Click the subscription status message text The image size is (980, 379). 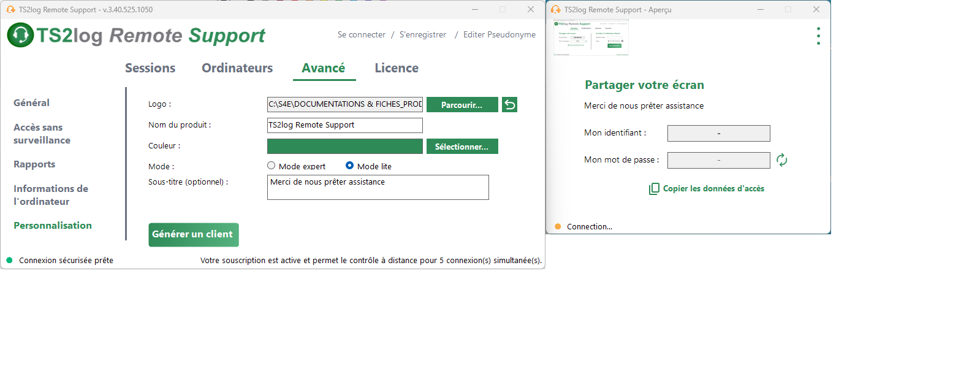point(371,261)
